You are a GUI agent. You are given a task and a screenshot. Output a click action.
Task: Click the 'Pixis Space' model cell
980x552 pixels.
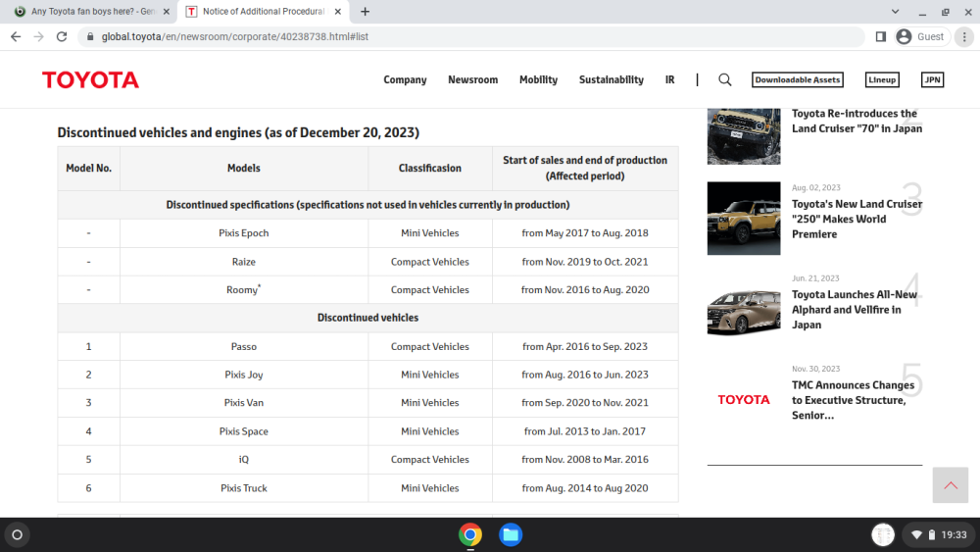[244, 431]
